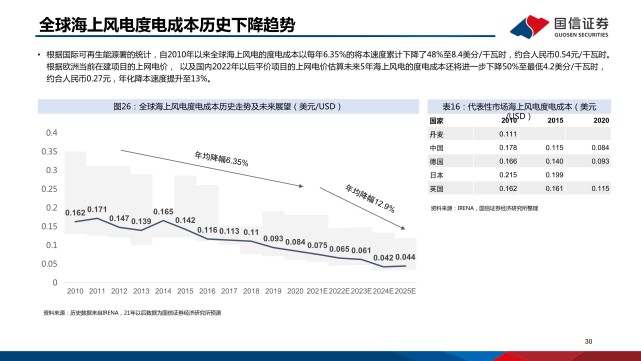Click y-axis label 0.05
The image size is (641, 361).
pyautogui.click(x=50, y=264)
